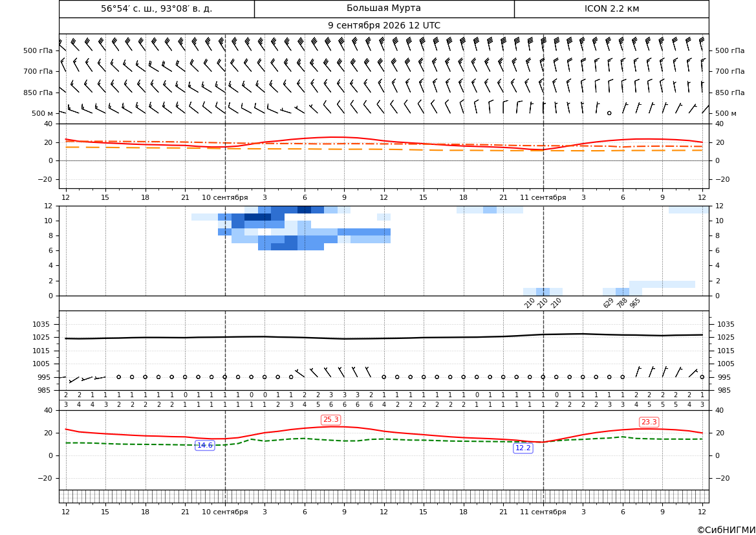
Task: Click the low cloud blue cell at 11 сентября midnight
Action: point(543,292)
